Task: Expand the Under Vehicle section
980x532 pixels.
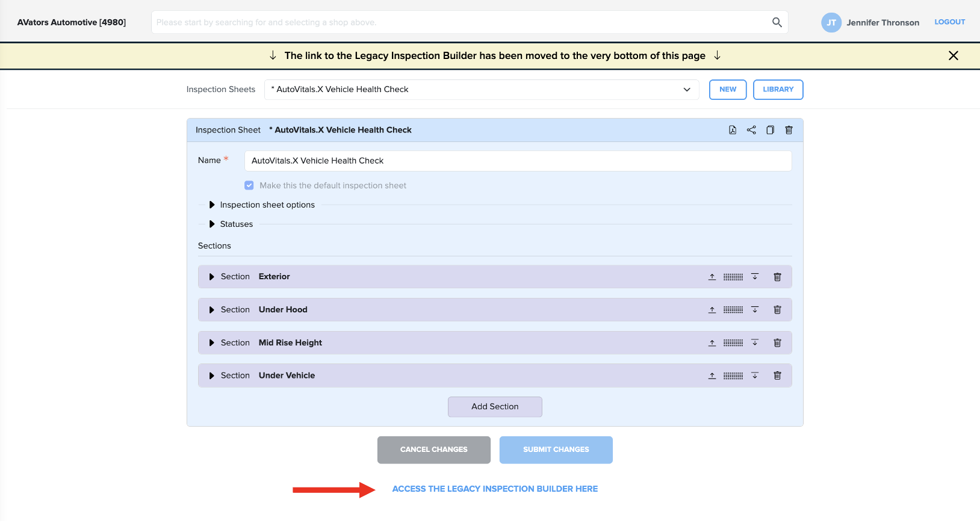Action: [x=212, y=376]
